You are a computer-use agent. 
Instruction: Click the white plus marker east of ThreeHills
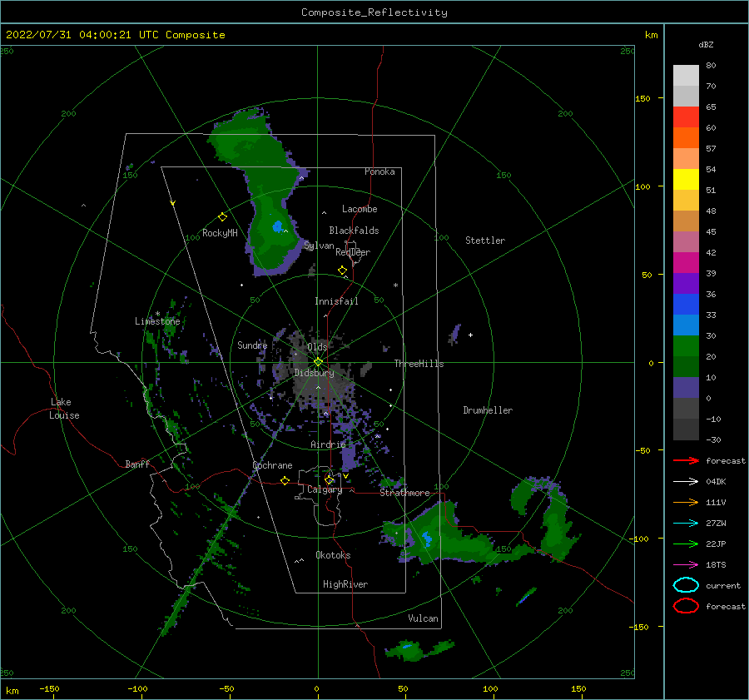pos(470,335)
